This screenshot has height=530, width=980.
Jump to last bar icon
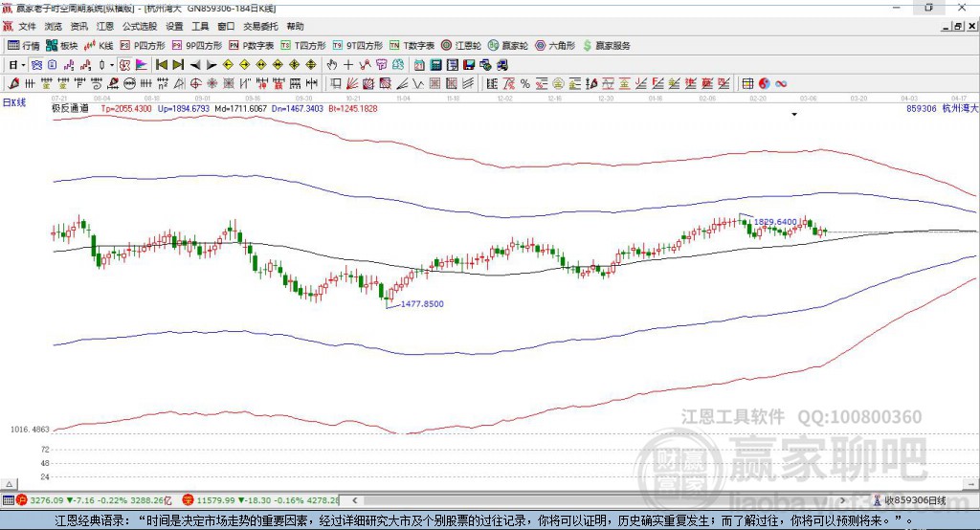click(x=178, y=65)
